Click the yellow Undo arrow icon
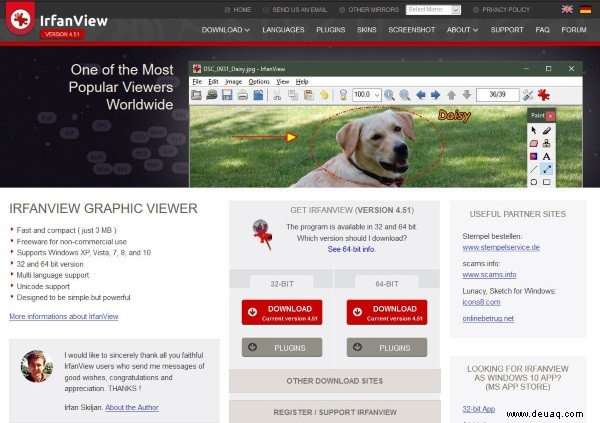 324,95
